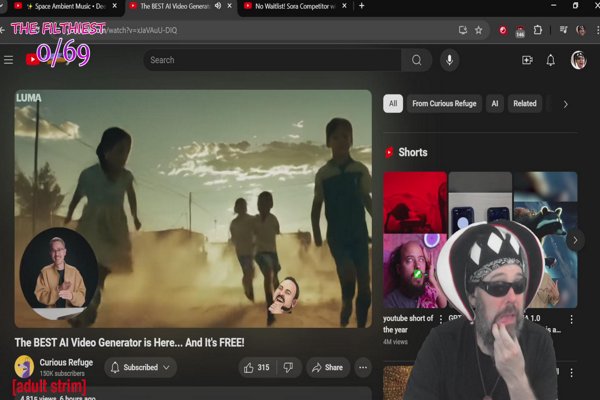
Task: Open the media controls icon in toolbar
Action: click(563, 30)
